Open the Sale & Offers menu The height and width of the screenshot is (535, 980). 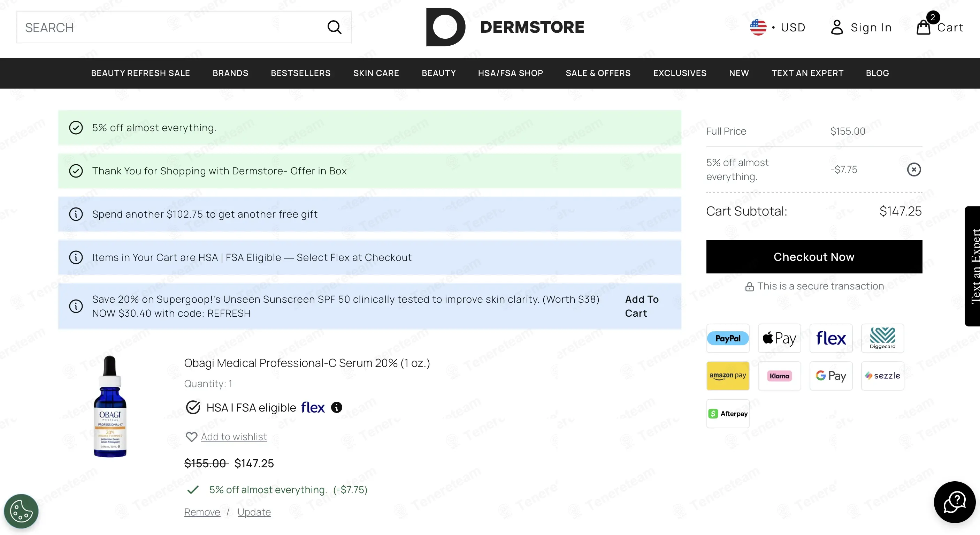point(598,73)
